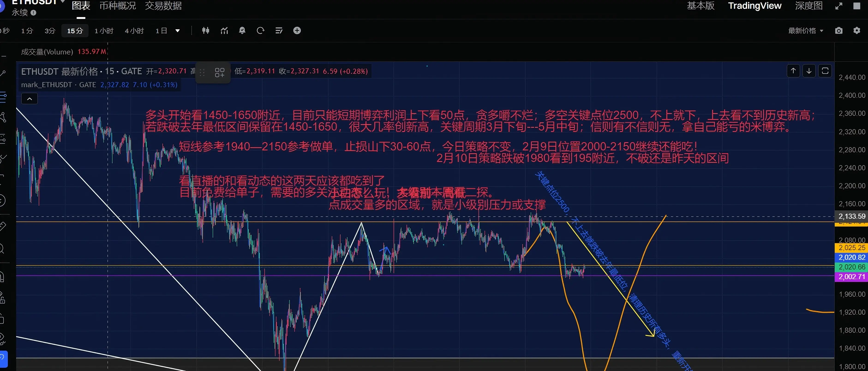Click the price alert bell icon
The height and width of the screenshot is (371, 868).
[x=242, y=31]
